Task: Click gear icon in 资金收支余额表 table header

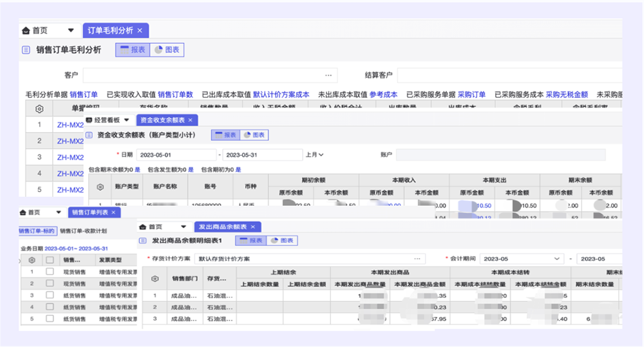Action: [x=100, y=187]
